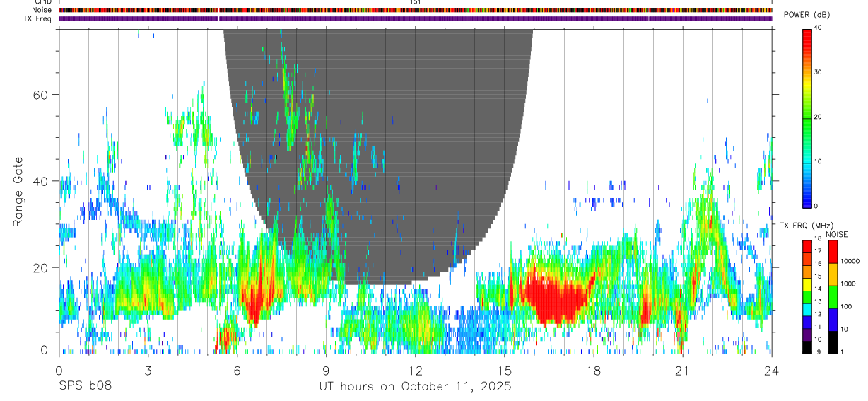
Task: Click the '9' tick on UT hours axis
Action: 326,370
